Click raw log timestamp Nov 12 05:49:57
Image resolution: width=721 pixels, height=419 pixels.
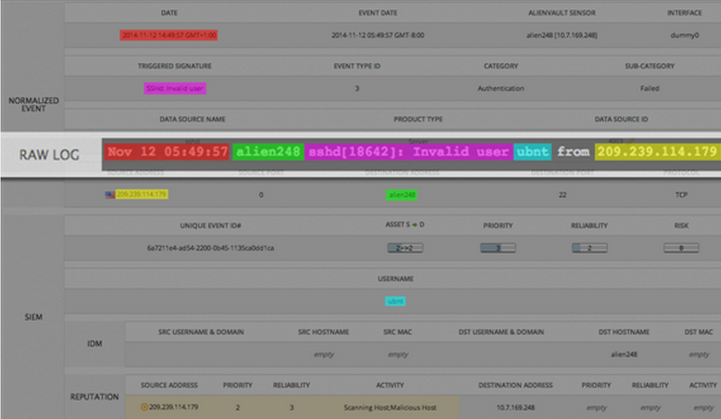tap(167, 152)
